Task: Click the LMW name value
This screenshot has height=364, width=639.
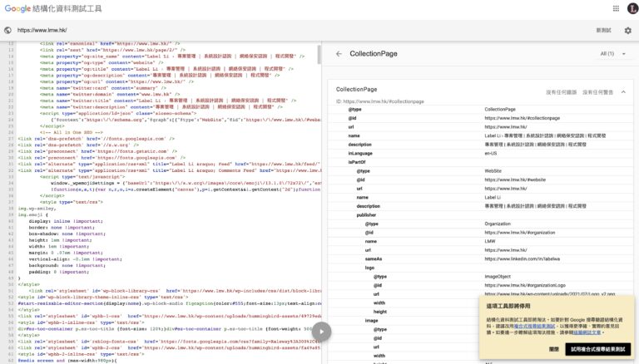Action: click(x=490, y=242)
